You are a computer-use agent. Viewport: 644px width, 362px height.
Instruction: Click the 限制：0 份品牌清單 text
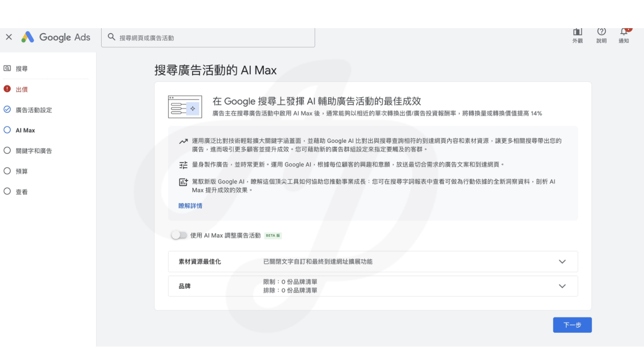pos(290,282)
